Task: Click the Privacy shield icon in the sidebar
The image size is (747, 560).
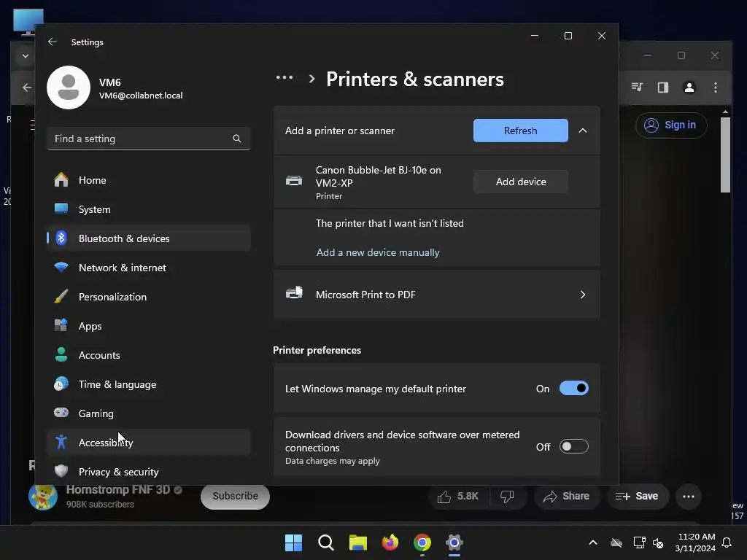Action: click(61, 471)
